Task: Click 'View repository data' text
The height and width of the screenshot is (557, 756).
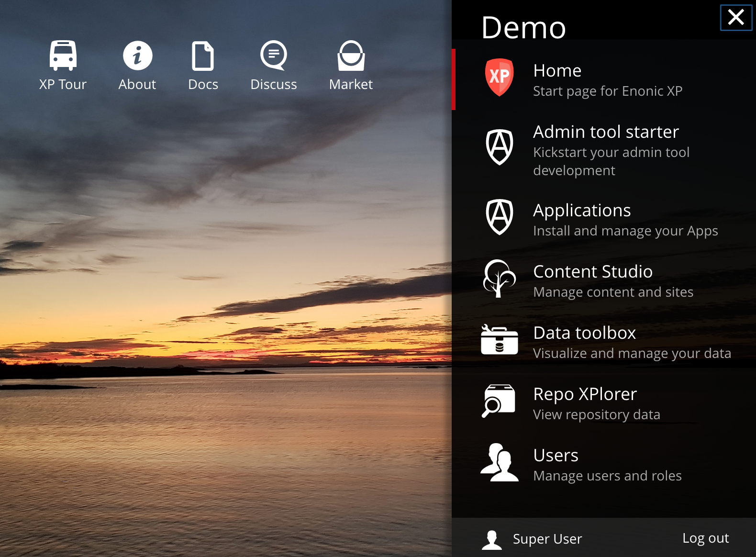Action: (x=597, y=415)
